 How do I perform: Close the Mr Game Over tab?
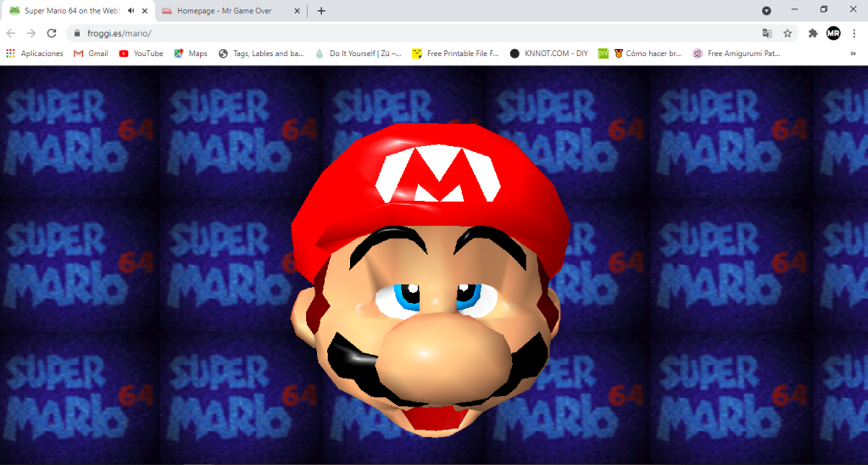(297, 10)
